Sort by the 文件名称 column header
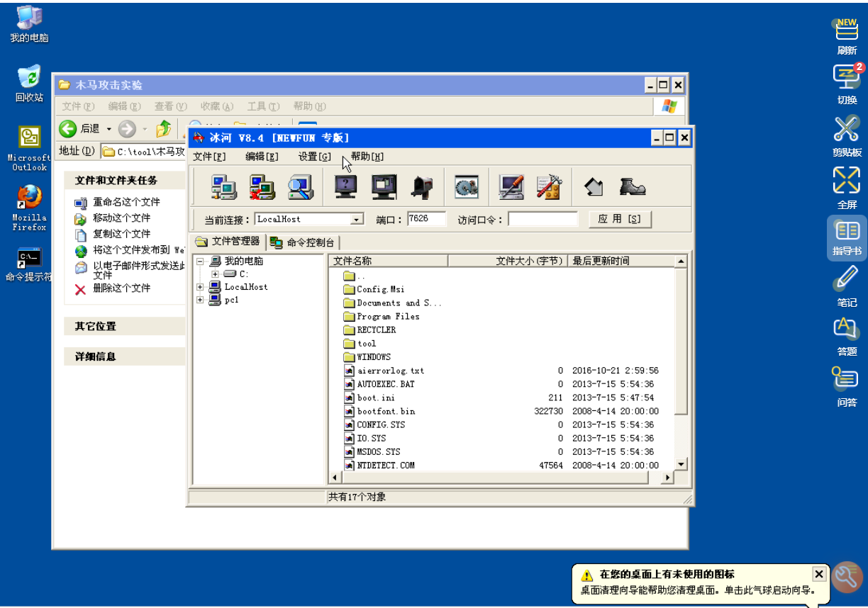The height and width of the screenshot is (608, 868). pyautogui.click(x=389, y=261)
